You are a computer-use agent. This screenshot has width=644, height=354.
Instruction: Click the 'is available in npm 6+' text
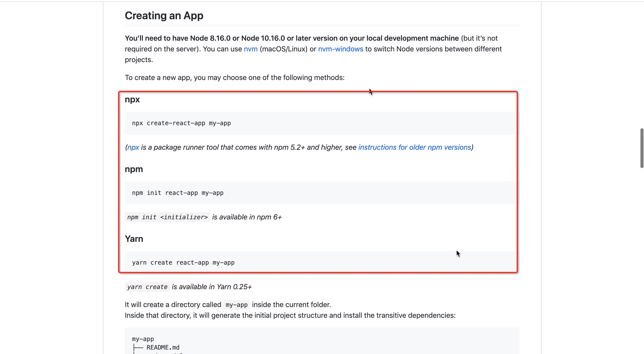pyautogui.click(x=247, y=217)
